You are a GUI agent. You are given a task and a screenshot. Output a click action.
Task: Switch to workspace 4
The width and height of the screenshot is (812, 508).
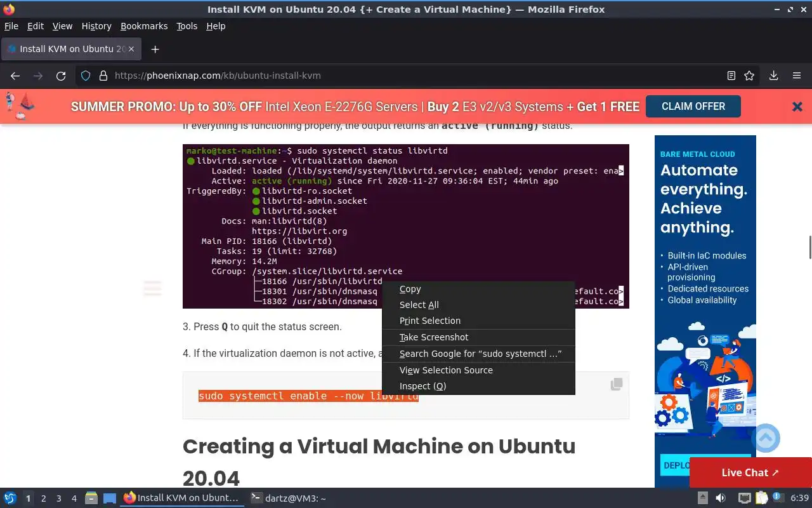74,498
